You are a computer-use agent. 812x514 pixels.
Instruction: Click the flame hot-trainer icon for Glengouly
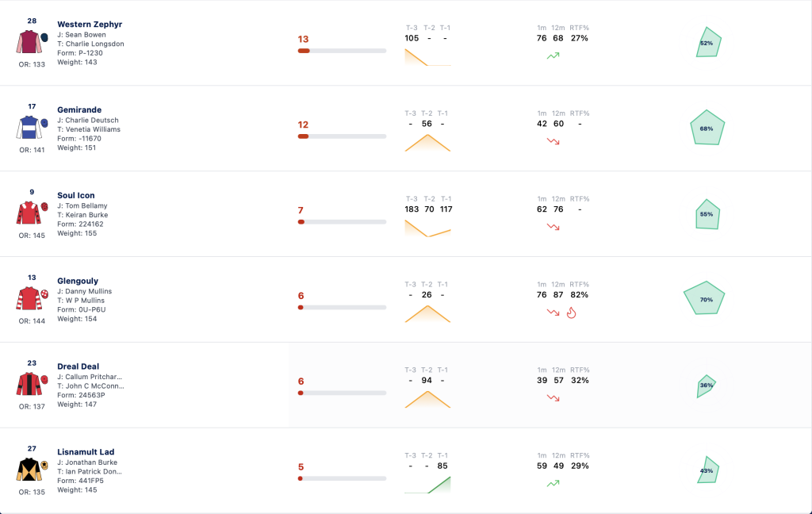pyautogui.click(x=571, y=313)
